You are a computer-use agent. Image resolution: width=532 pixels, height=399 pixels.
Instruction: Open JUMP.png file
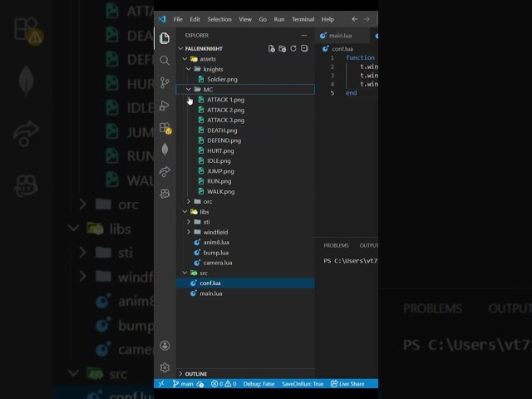(x=245, y=171)
